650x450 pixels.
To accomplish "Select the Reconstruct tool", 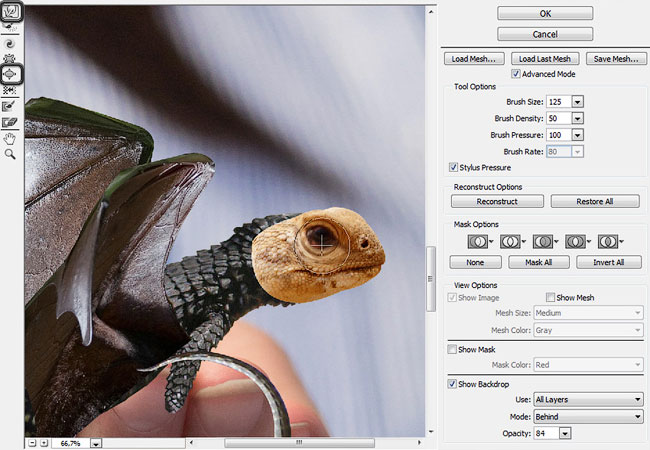I will pyautogui.click(x=10, y=27).
